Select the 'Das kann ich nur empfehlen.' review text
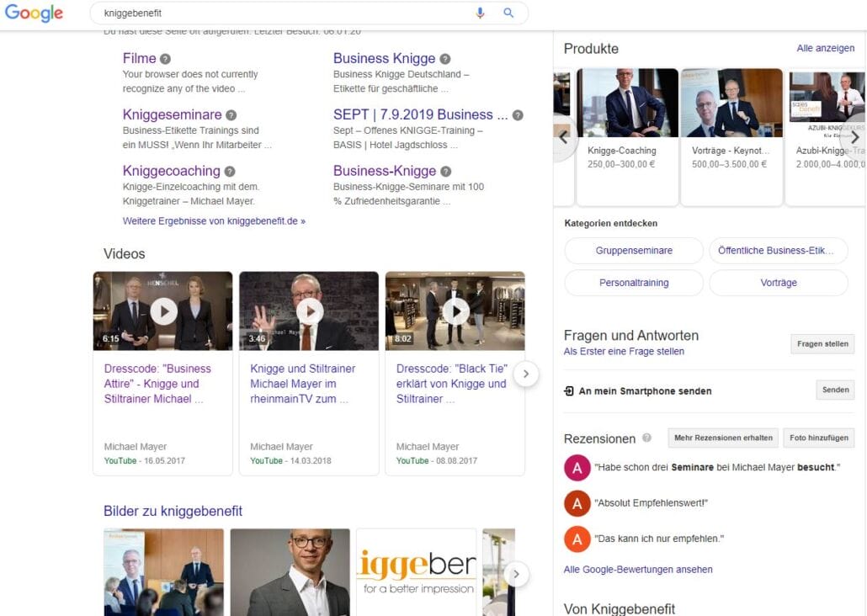Viewport: 867px width, 616px height. tap(659, 539)
